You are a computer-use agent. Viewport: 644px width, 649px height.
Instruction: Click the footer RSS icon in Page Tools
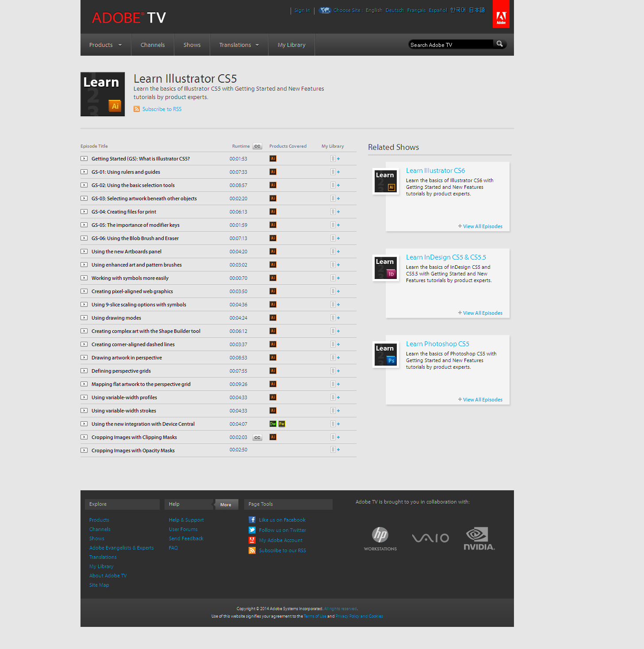(x=252, y=550)
